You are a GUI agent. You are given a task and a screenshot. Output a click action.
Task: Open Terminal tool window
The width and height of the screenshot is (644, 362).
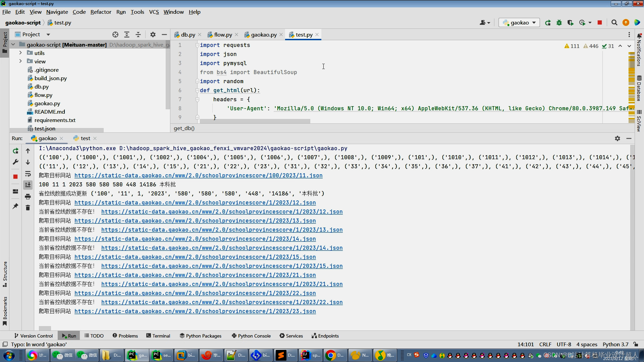pyautogui.click(x=158, y=336)
